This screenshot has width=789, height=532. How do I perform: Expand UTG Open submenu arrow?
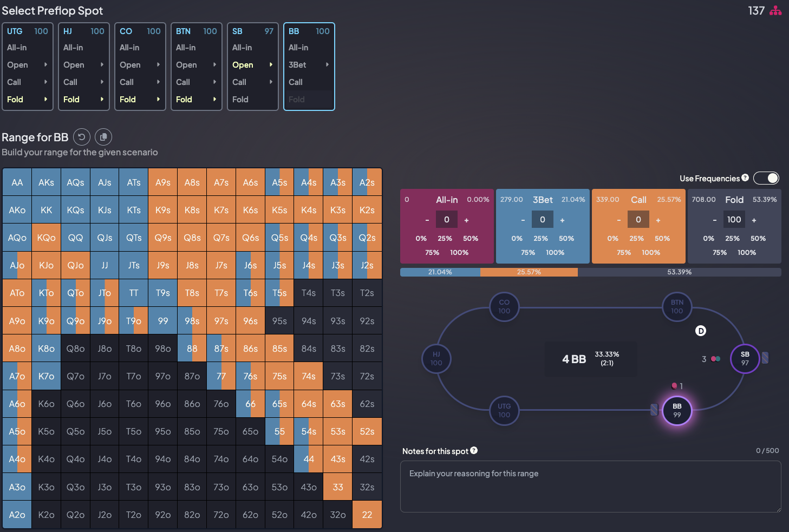[45, 64]
